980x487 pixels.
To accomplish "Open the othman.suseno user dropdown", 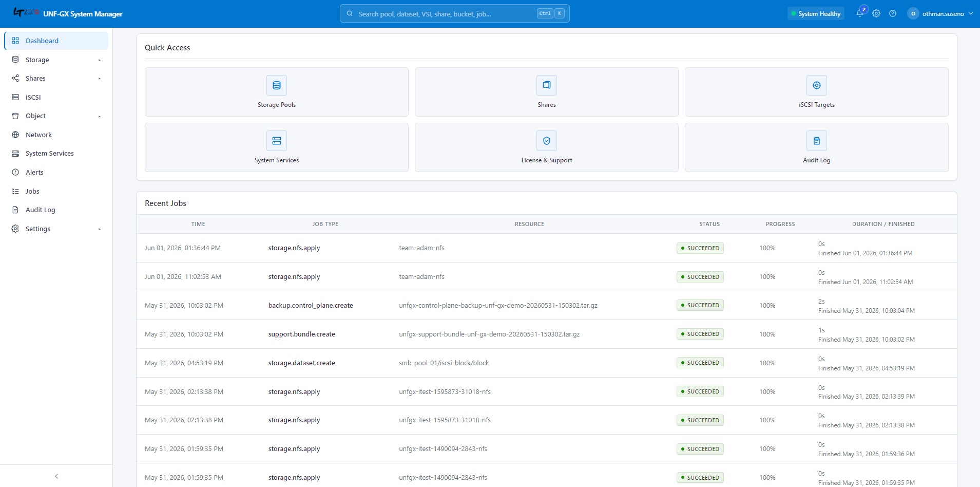I will coord(940,13).
